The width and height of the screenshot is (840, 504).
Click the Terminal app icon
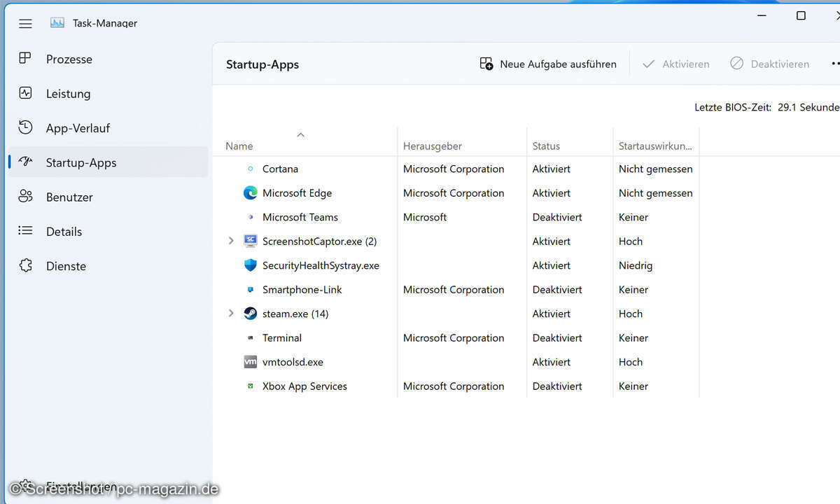[x=251, y=337]
